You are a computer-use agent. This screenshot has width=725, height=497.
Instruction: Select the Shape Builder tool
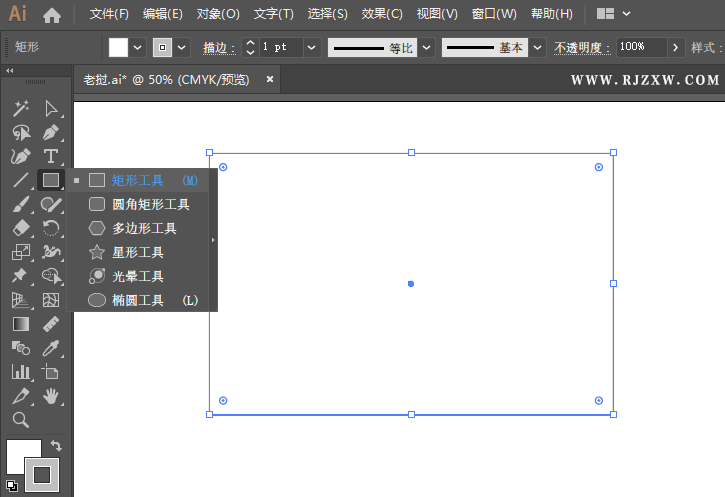[x=51, y=276]
